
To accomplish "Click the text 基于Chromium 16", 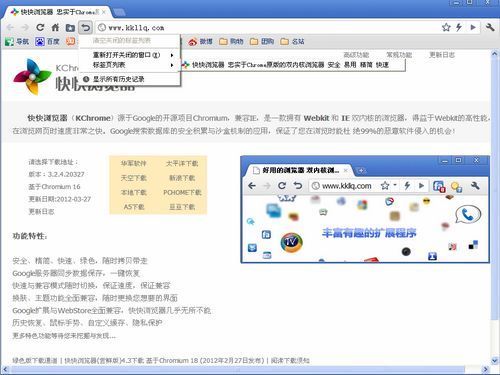I will tap(54, 186).
